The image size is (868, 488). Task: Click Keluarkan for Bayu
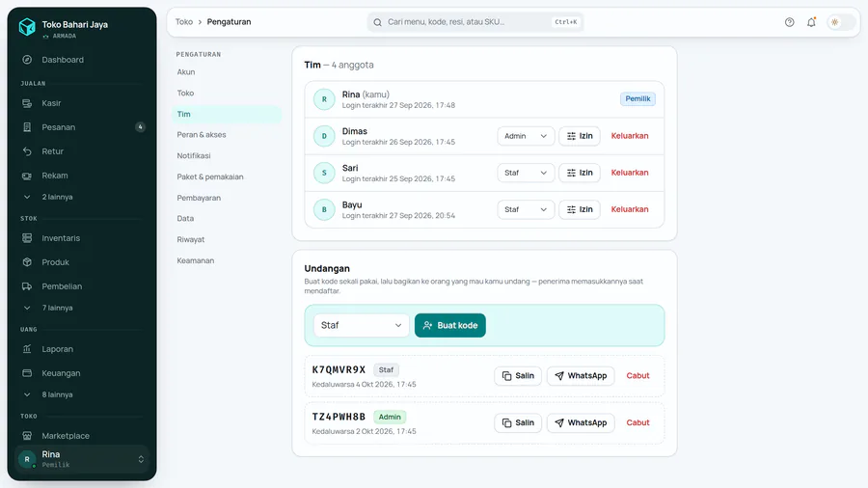click(x=630, y=209)
